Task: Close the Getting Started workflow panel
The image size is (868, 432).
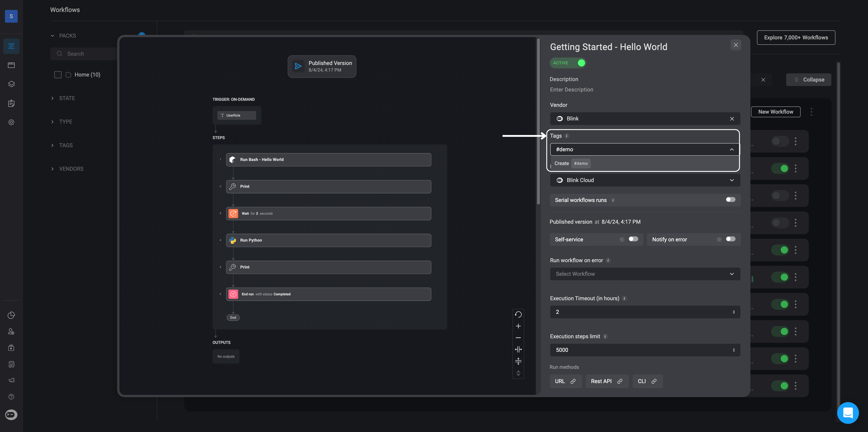Action: [x=735, y=45]
